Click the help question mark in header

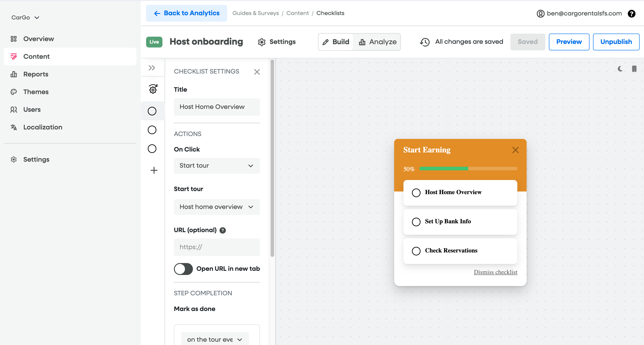(x=631, y=13)
